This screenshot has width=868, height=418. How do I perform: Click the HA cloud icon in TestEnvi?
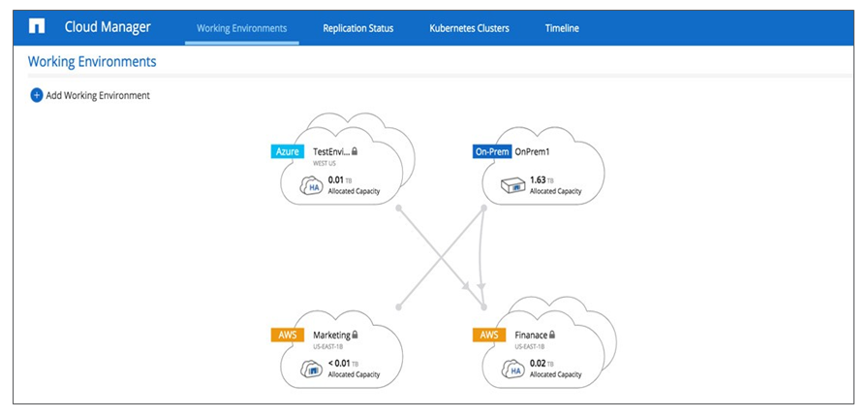[311, 186]
